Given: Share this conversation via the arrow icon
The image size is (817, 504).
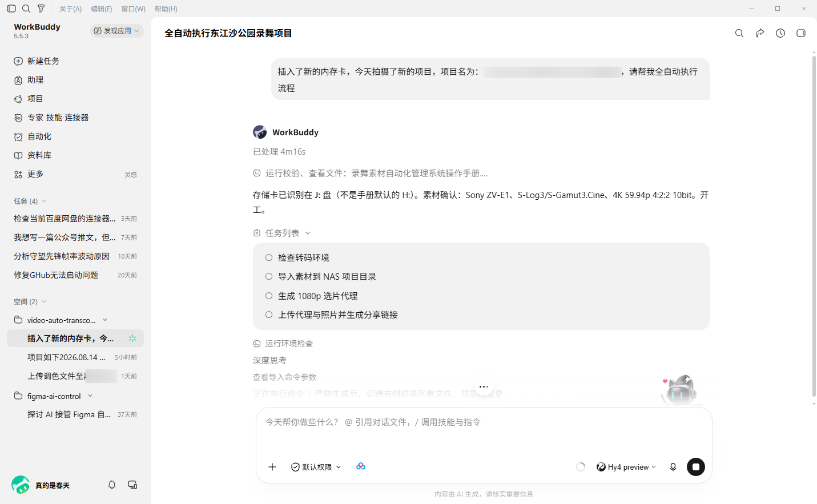Looking at the screenshot, I should pyautogui.click(x=760, y=33).
